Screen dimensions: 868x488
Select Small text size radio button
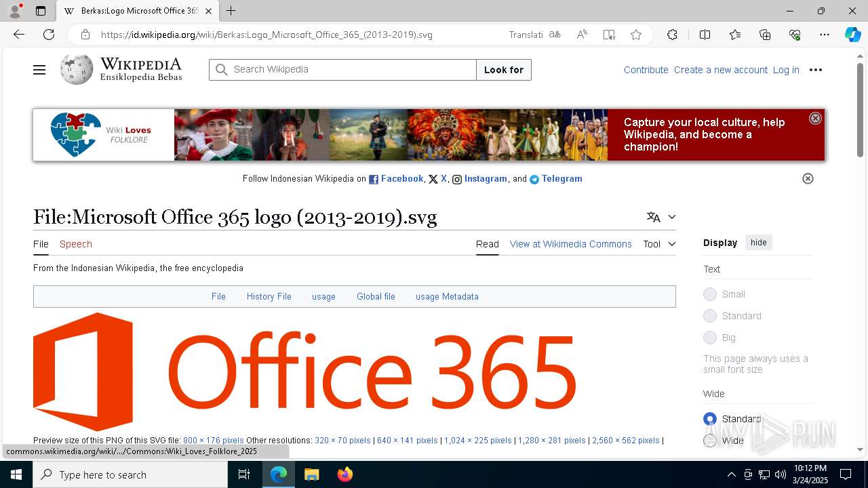click(710, 294)
